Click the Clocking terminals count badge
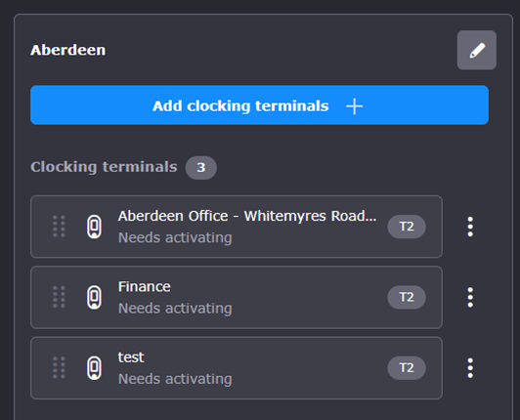Image resolution: width=520 pixels, height=420 pixels. tap(201, 168)
